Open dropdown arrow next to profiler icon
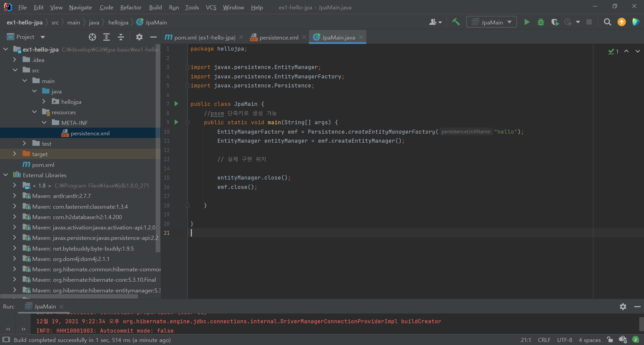Image resolution: width=644 pixels, height=345 pixels. (x=578, y=22)
